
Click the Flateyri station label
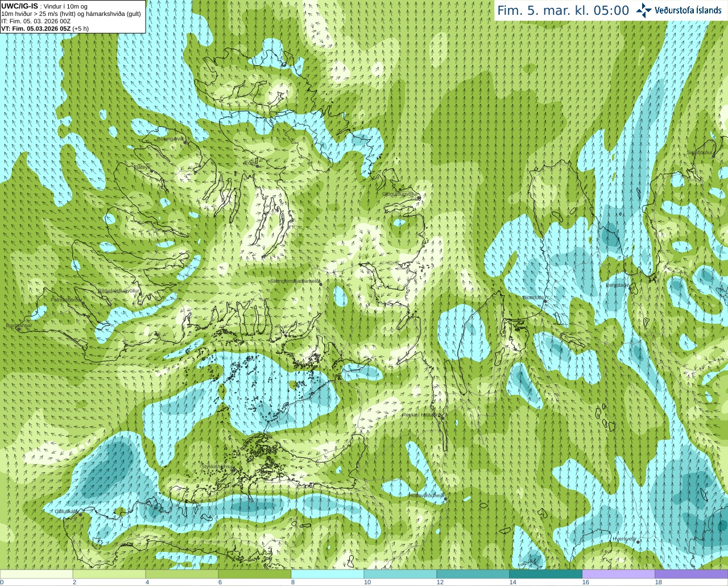pyautogui.click(x=142, y=167)
